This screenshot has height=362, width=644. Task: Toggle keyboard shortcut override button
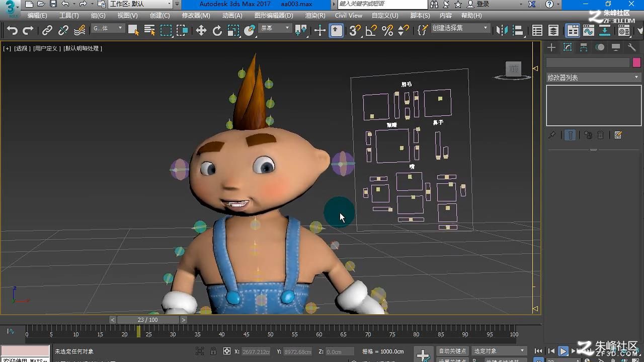coord(337,31)
